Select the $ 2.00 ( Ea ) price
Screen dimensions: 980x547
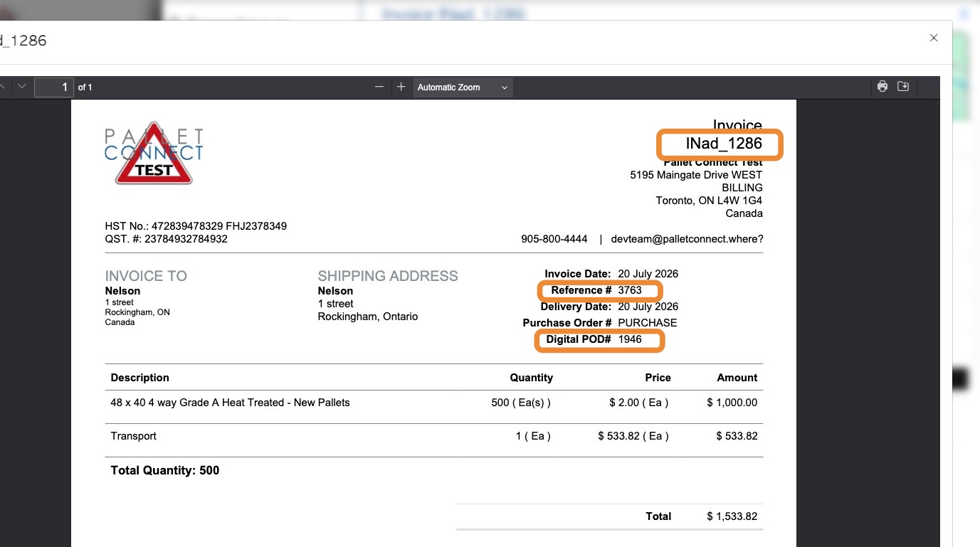(x=639, y=403)
